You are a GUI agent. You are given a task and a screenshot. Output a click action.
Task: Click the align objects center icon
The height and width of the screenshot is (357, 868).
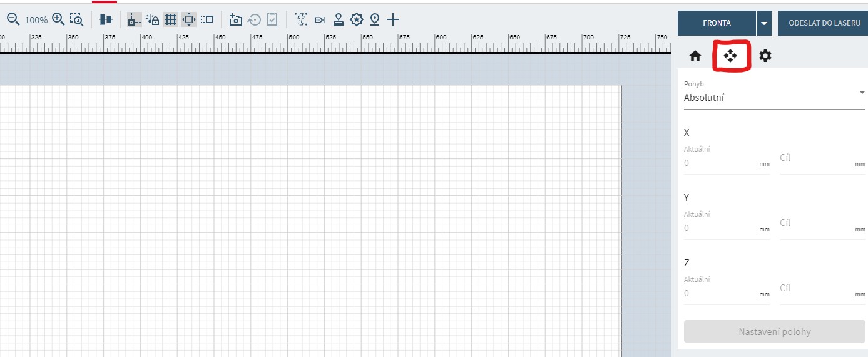pyautogui.click(x=105, y=19)
